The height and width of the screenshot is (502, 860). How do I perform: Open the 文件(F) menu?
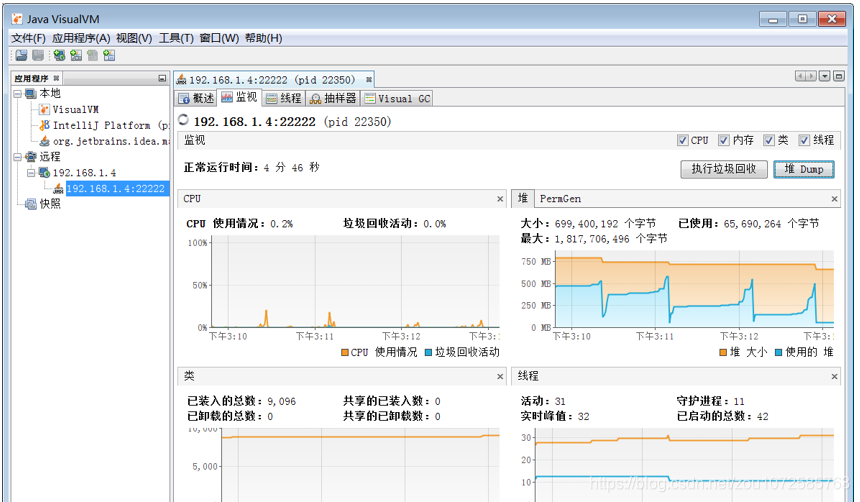click(29, 38)
